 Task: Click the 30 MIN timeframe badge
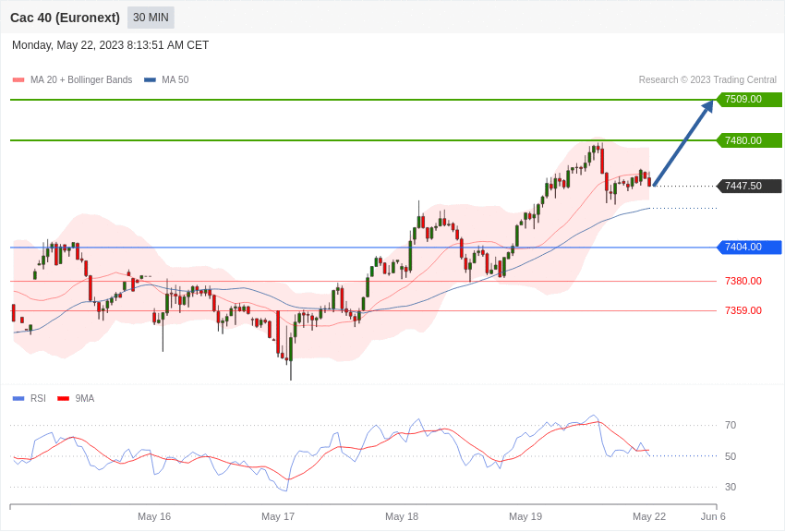tap(151, 18)
